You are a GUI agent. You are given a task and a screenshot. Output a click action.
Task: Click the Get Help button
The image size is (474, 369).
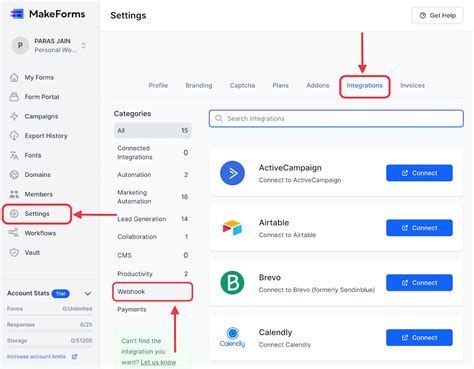[x=437, y=15]
